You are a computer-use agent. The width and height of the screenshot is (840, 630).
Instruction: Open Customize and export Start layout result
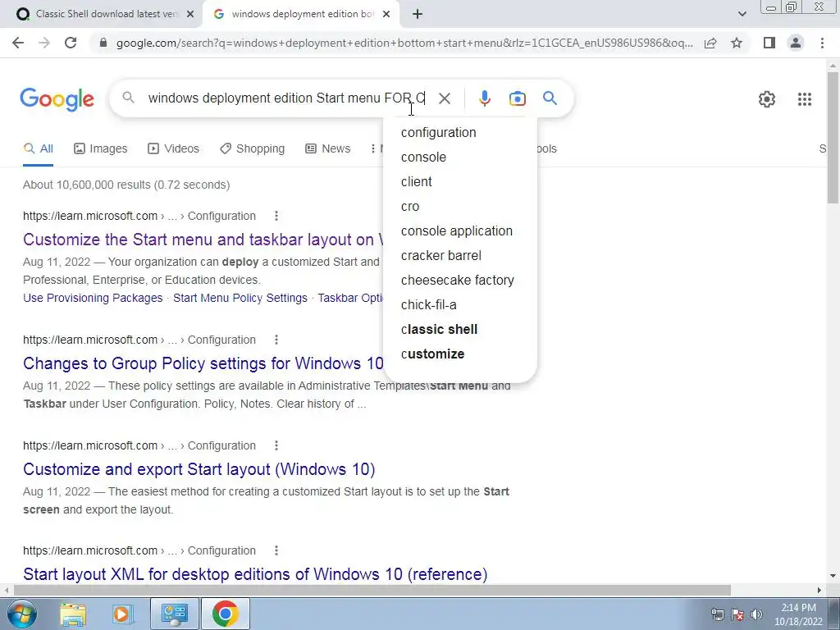[199, 469]
